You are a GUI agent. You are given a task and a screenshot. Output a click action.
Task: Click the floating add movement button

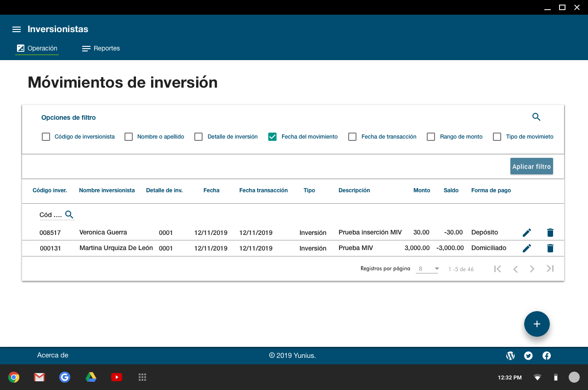[x=537, y=324]
